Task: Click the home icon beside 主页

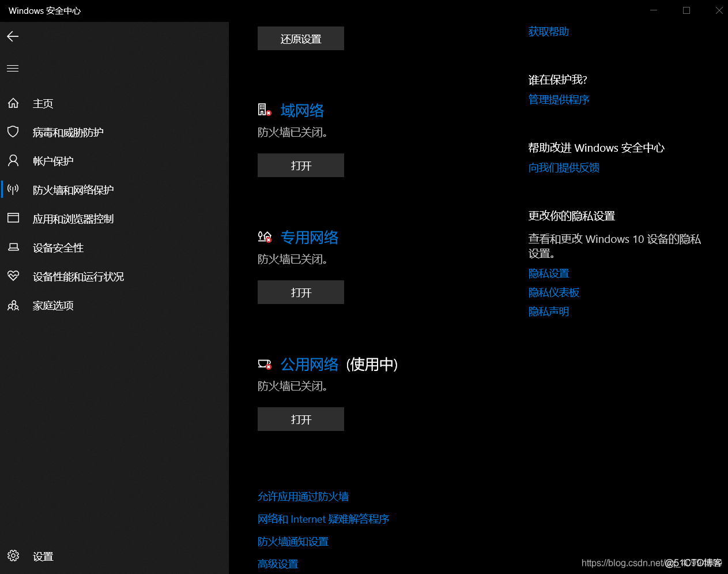Action: [x=13, y=103]
